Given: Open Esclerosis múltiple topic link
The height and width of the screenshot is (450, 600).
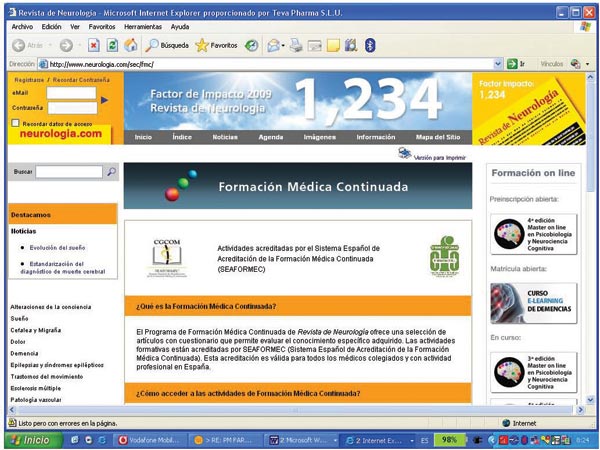Looking at the screenshot, I should point(36,388).
